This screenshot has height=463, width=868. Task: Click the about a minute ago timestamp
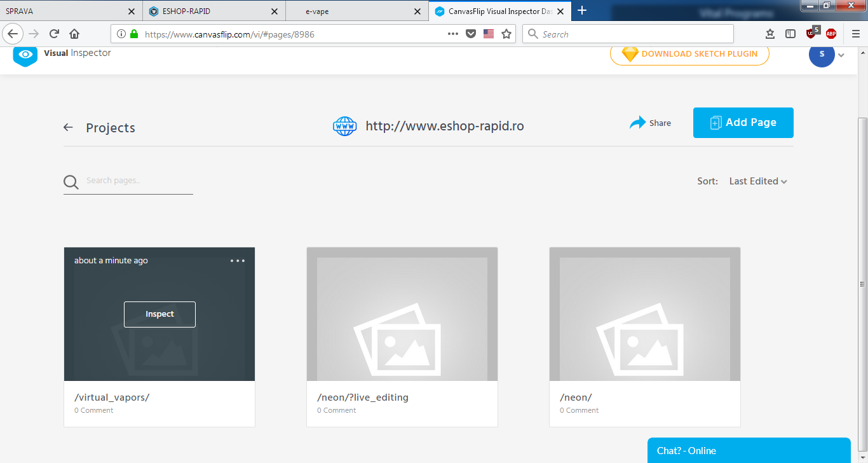[x=111, y=261]
